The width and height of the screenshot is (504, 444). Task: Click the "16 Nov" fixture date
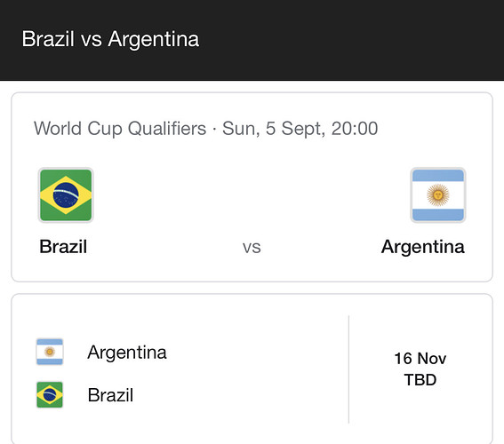click(420, 358)
